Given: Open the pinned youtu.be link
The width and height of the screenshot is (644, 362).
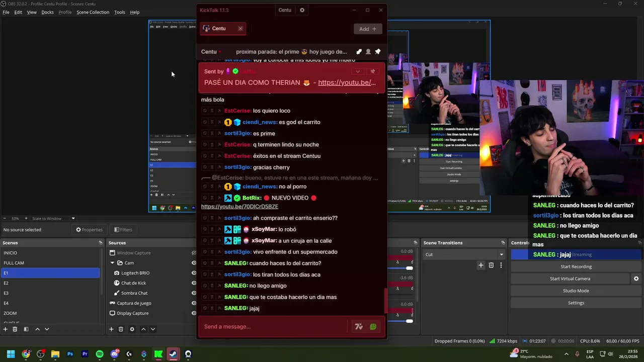Looking at the screenshot, I should 347,82.
